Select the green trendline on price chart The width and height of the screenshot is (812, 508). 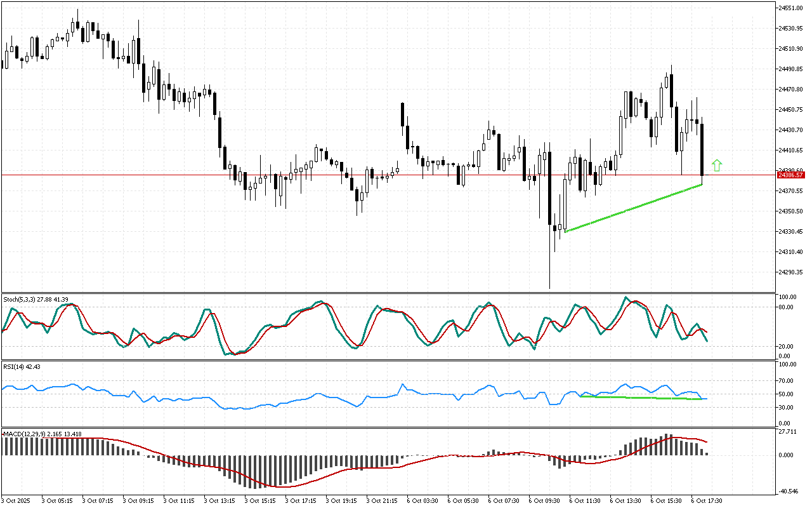(x=634, y=208)
